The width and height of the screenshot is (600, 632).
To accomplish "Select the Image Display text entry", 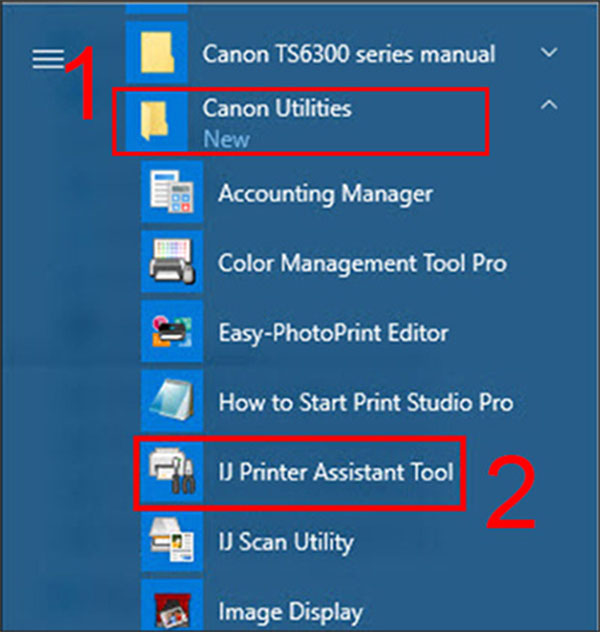I will coord(290,612).
